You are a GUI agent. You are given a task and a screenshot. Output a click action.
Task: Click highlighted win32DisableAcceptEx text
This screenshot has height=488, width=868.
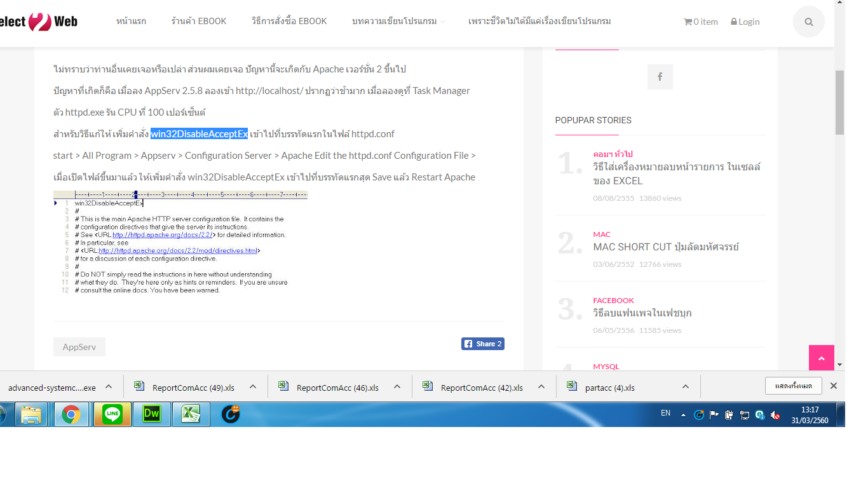199,134
